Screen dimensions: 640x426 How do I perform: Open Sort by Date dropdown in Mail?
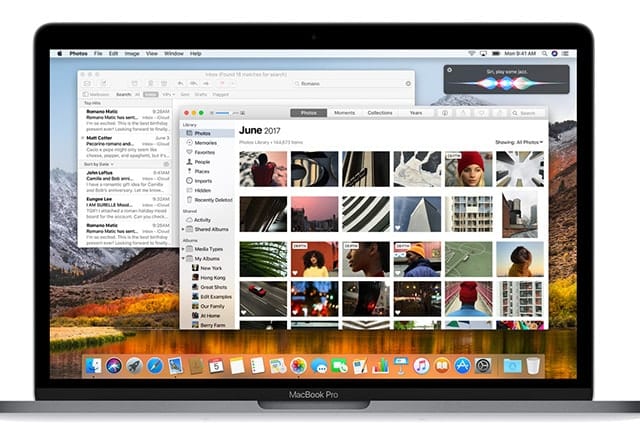[x=99, y=164]
